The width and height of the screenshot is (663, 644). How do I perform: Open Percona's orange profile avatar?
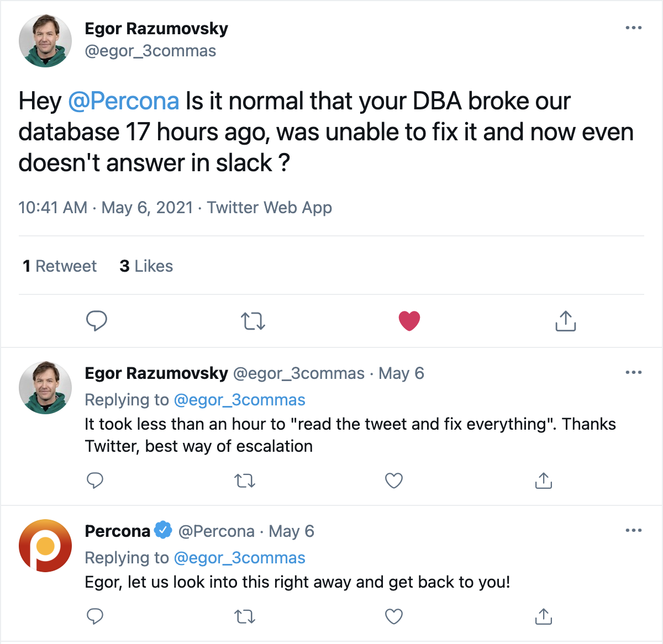tap(45, 545)
